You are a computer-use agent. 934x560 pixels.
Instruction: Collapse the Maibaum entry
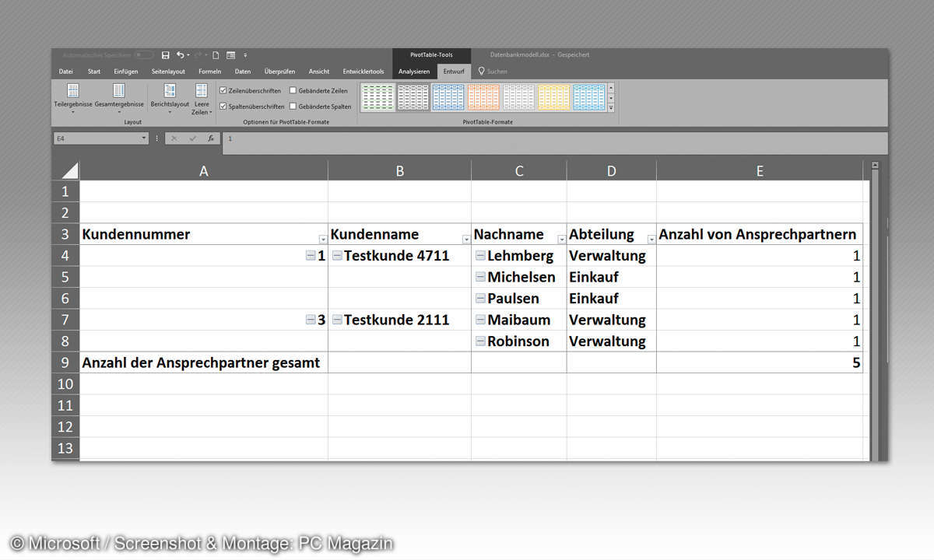click(480, 320)
